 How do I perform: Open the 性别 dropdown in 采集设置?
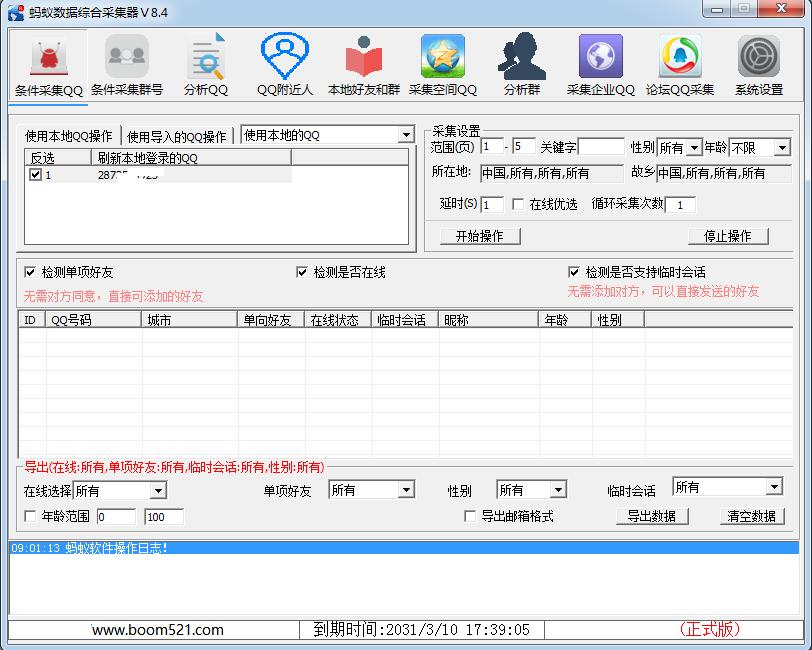pyautogui.click(x=694, y=148)
